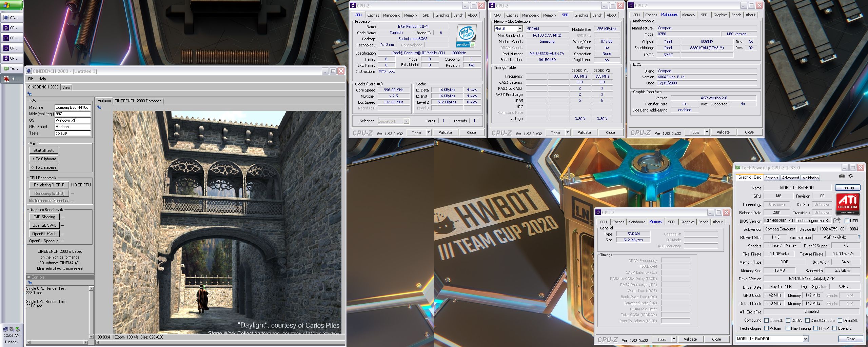This screenshot has height=347, width=868.
Task: Click the pushpin icon in Console panel
Action: pyautogui.click(x=30, y=283)
